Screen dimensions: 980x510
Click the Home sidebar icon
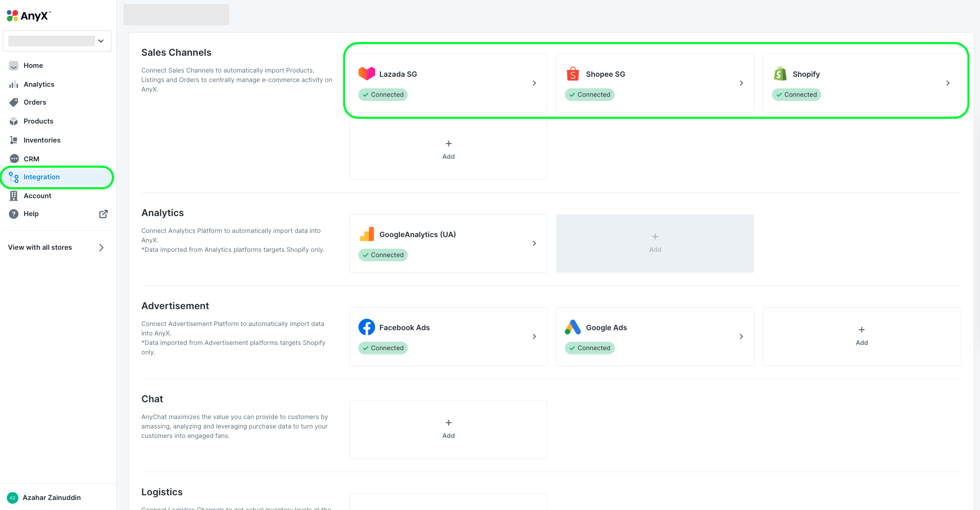pyautogui.click(x=14, y=66)
